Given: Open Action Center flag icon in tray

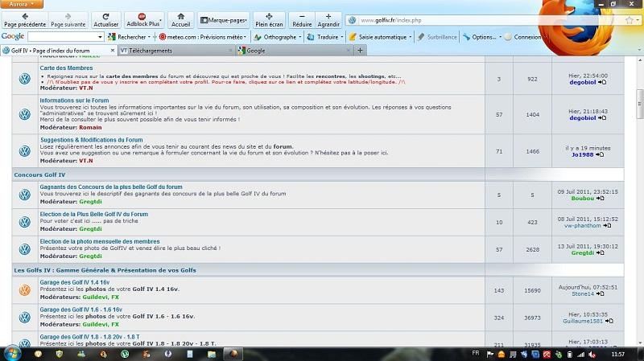Looking at the screenshot, I should 490,355.
